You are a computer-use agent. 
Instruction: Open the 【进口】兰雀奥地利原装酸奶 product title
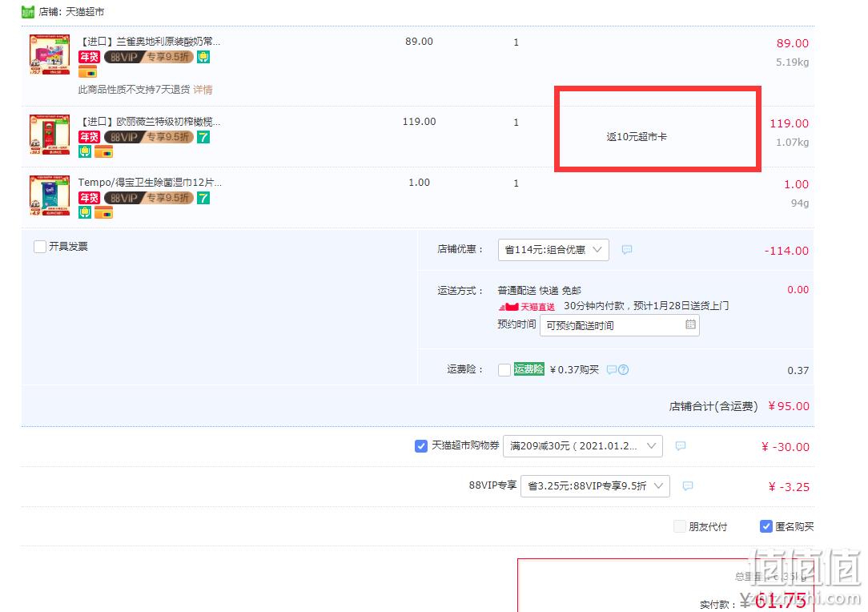pyautogui.click(x=150, y=41)
